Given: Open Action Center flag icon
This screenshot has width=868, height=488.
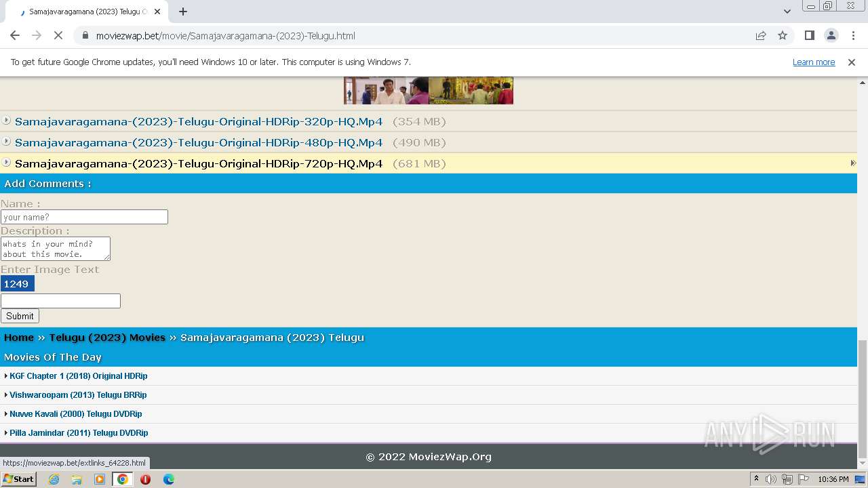Looking at the screenshot, I should 803,479.
